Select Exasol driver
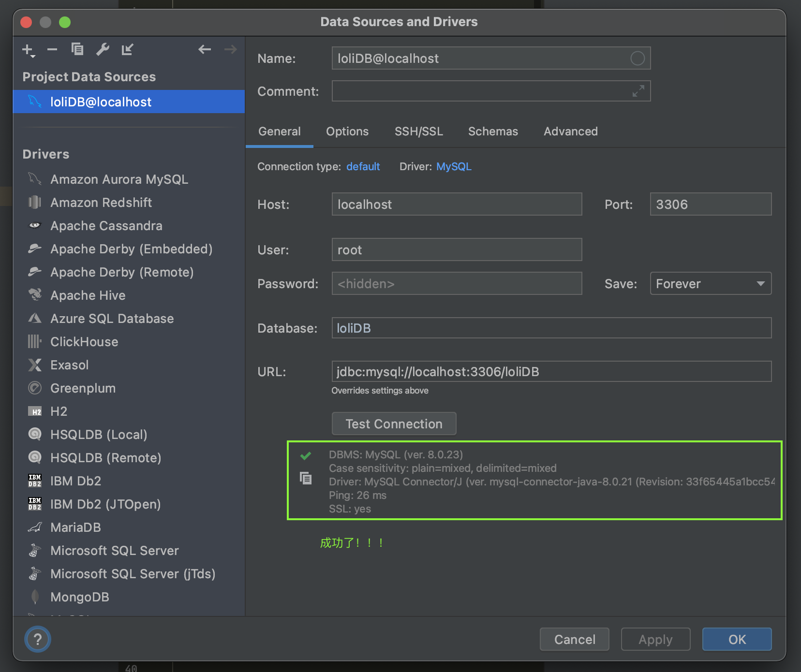This screenshot has width=801, height=672. point(129,365)
